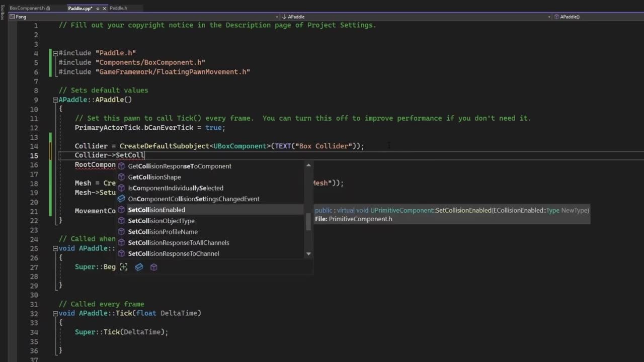Click event icon beside OnComponentCollisionSettingsChangedEvent
The height and width of the screenshot is (362, 644).
coord(121,199)
